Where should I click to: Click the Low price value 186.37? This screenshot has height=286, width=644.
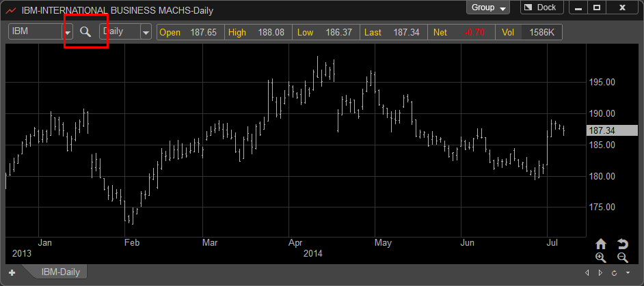339,32
